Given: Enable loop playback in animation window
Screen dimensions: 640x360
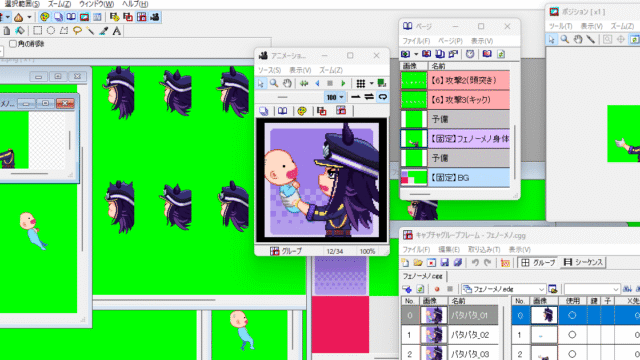Looking at the screenshot, I should [382, 97].
